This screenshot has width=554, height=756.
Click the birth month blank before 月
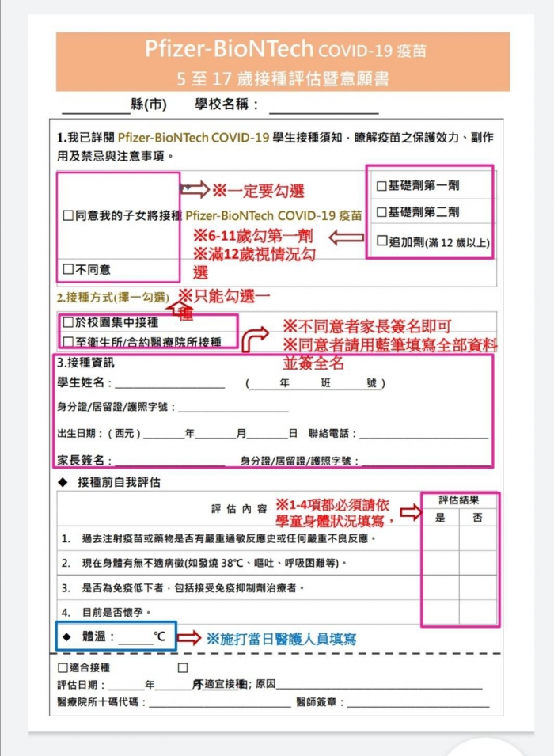[x=215, y=434]
